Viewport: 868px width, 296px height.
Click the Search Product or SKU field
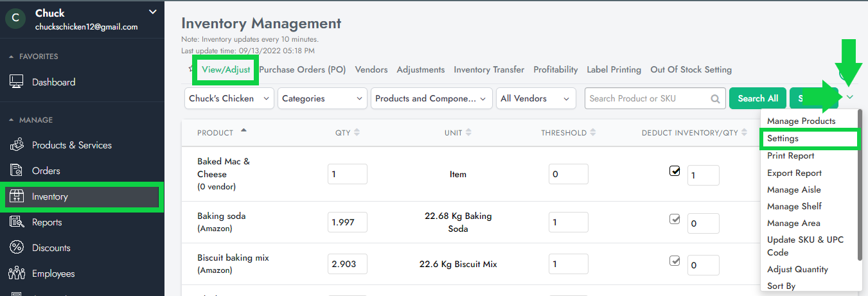click(648, 99)
